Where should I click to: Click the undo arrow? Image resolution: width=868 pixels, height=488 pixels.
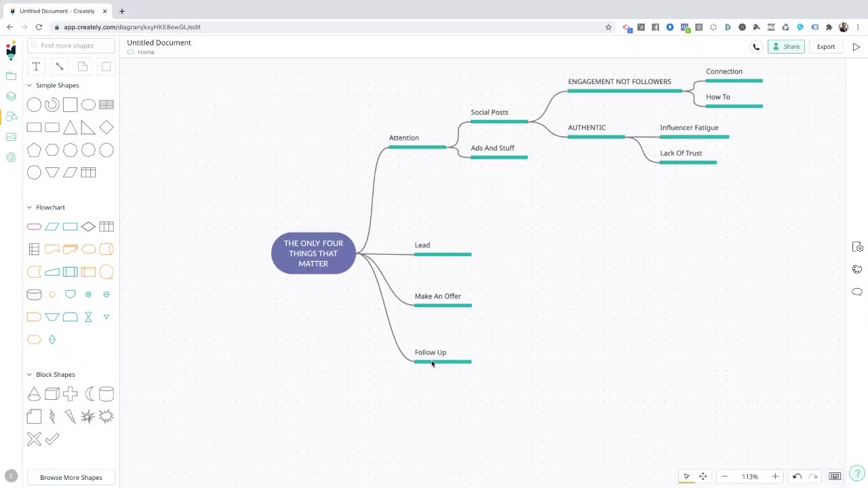[x=797, y=476]
